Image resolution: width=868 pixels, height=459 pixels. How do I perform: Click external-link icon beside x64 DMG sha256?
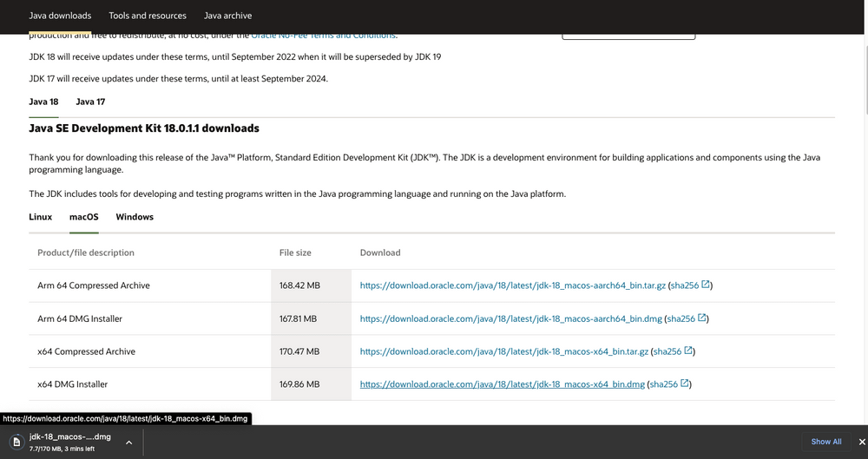pos(685,384)
